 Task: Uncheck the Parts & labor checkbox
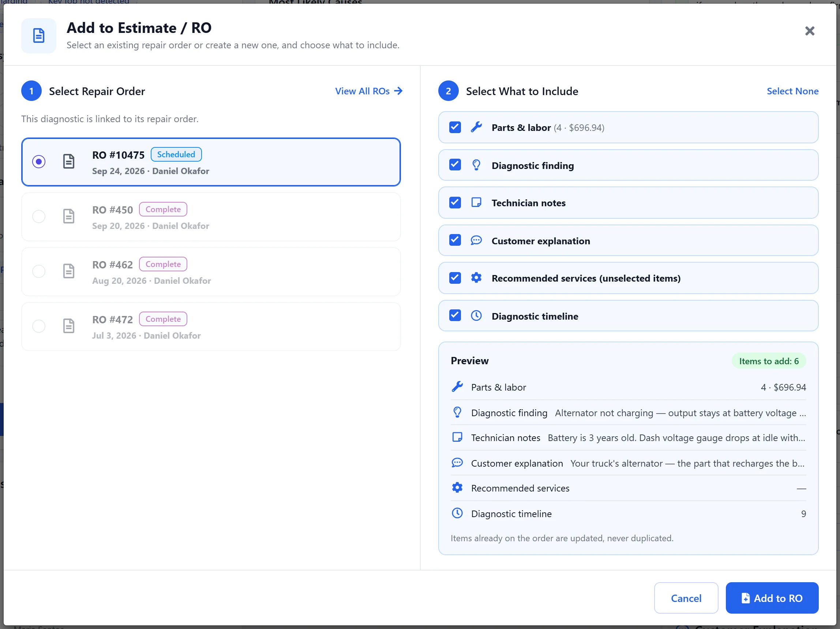(x=455, y=127)
